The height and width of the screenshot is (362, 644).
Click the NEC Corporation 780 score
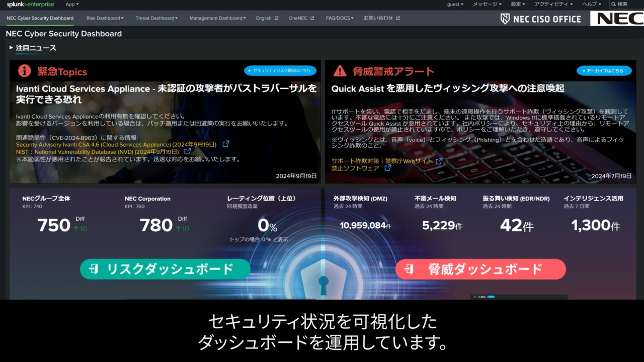tap(156, 225)
